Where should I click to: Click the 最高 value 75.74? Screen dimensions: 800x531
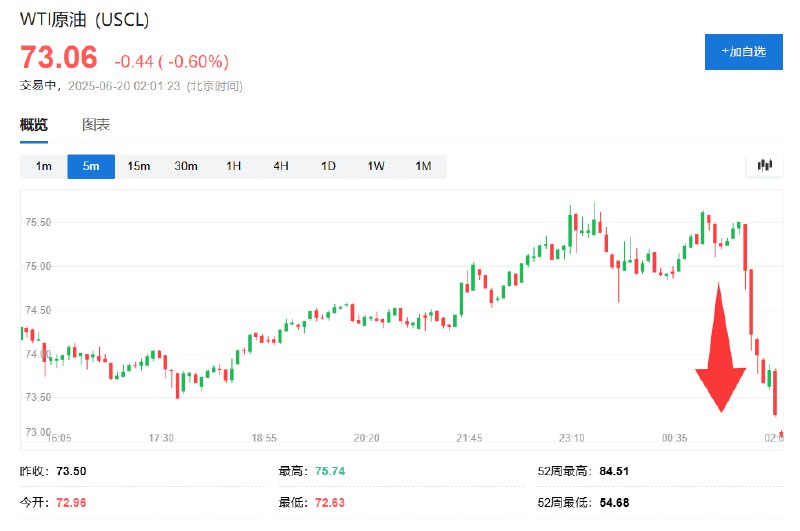click(330, 471)
